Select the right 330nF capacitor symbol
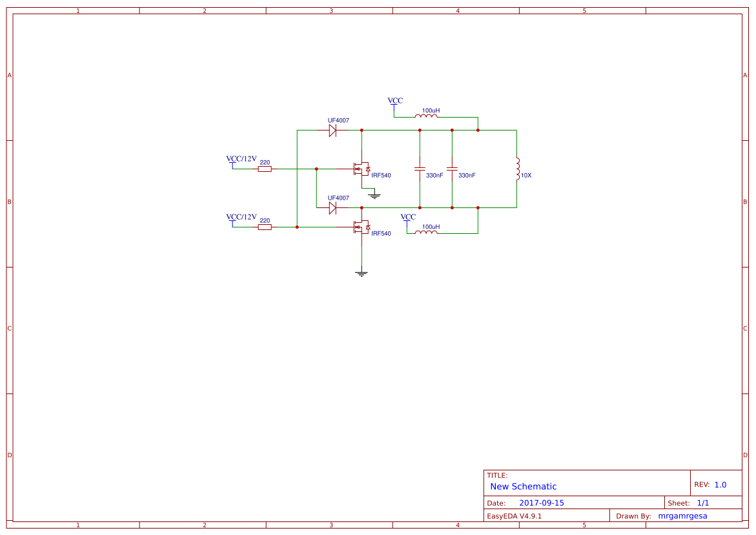 click(x=452, y=169)
